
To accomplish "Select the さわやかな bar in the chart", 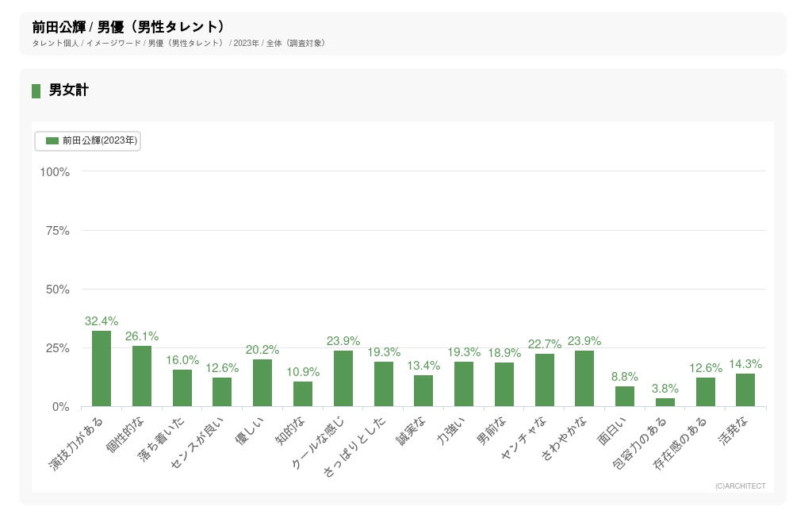I will (584, 378).
